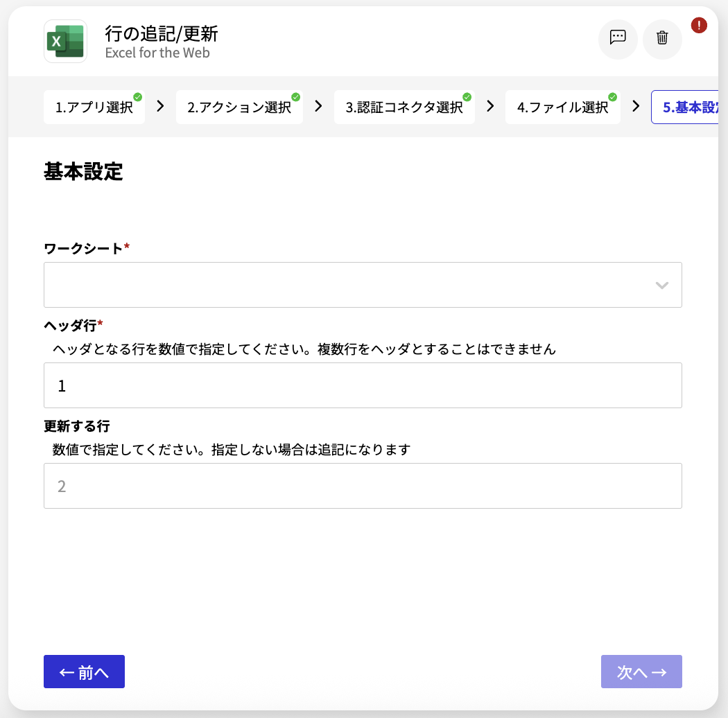
Task: Click the ヘッダ行 input field
Action: point(363,385)
